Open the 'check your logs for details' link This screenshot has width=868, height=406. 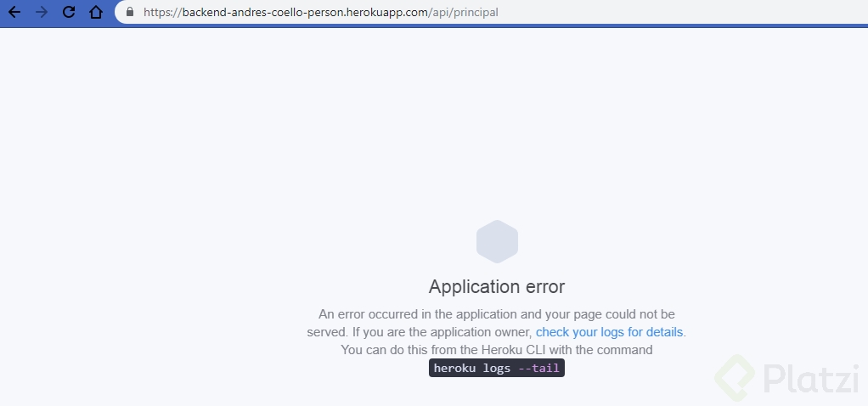point(609,332)
